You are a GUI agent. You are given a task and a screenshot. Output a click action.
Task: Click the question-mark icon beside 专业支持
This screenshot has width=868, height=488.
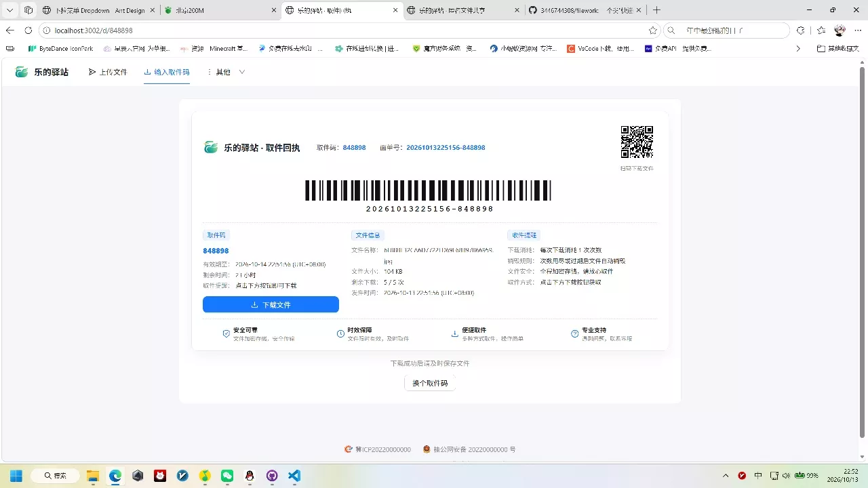[575, 333]
